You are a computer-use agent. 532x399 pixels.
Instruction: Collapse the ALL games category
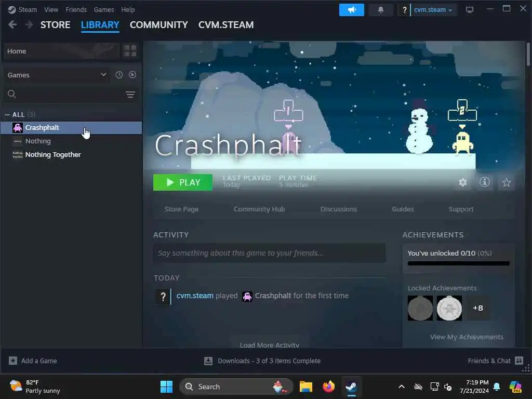coord(7,115)
